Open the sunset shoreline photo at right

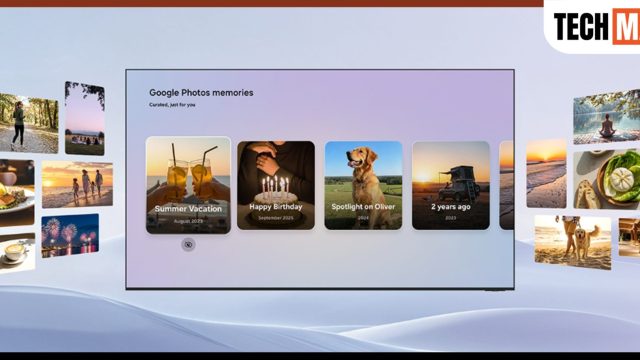pos(546,174)
